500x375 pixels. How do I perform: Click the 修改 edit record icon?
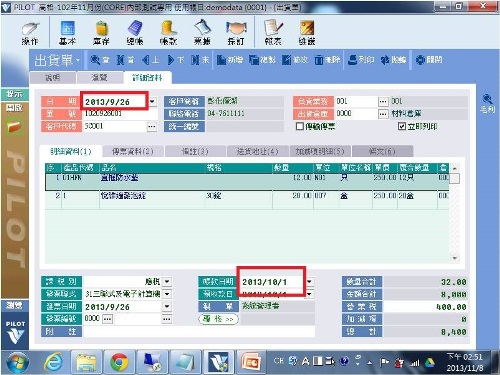click(295, 60)
